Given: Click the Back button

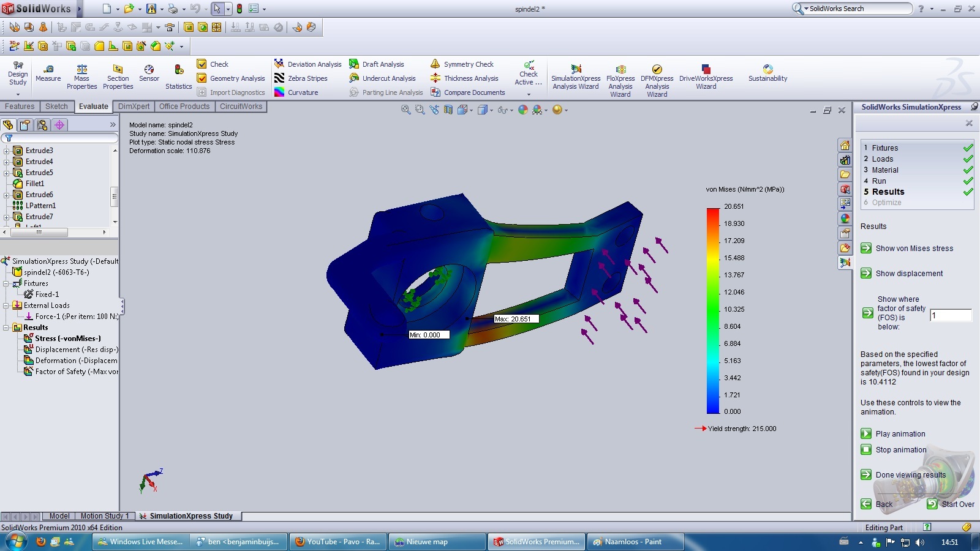Looking at the screenshot, I should click(x=877, y=504).
